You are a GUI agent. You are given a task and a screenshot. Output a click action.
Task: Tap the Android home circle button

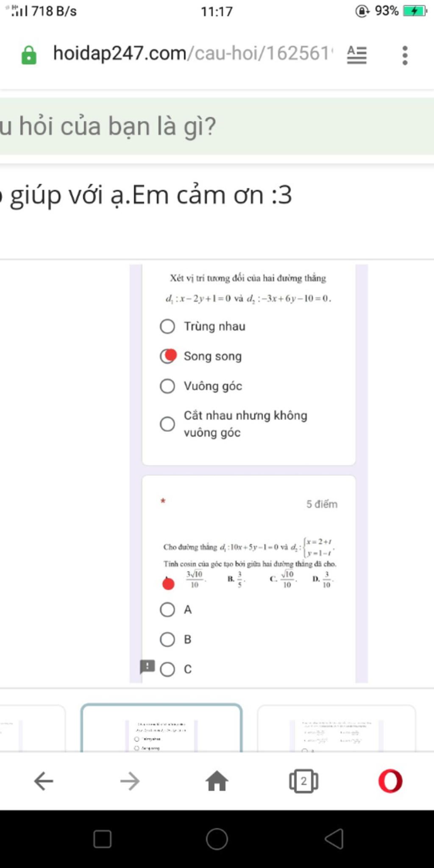(x=217, y=839)
